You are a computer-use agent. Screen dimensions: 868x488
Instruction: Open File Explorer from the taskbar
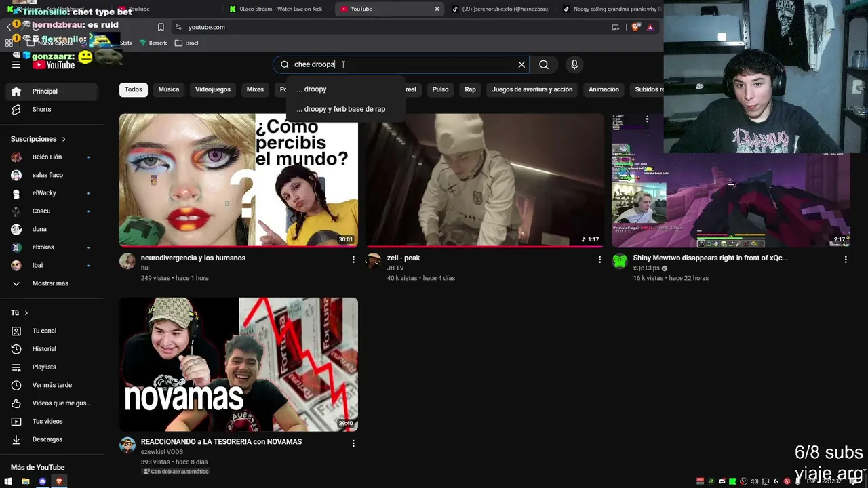(25, 481)
